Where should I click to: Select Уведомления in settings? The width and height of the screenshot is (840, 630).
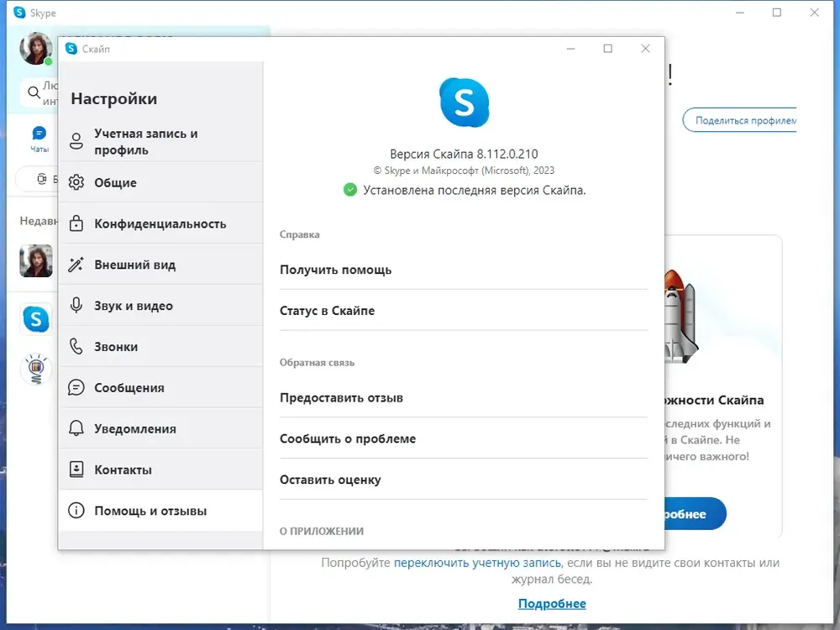pos(160,428)
